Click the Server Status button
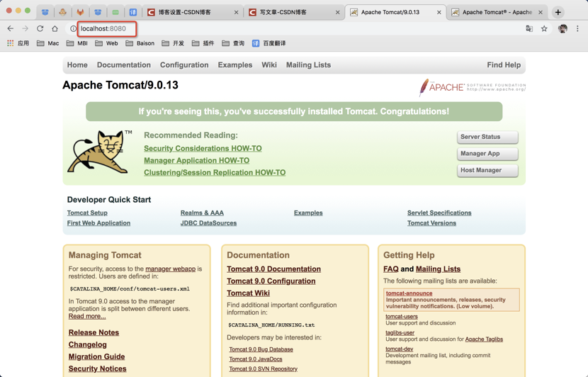588x377 pixels. point(487,137)
